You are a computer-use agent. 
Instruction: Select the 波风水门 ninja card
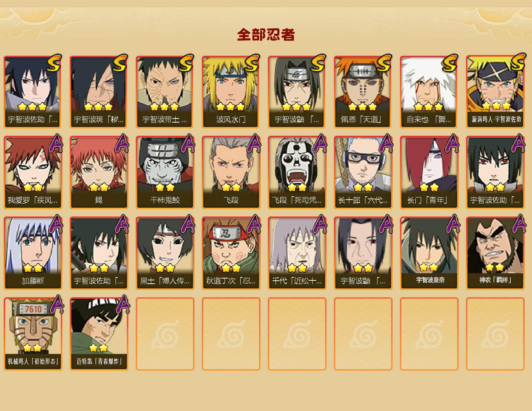[x=231, y=92]
